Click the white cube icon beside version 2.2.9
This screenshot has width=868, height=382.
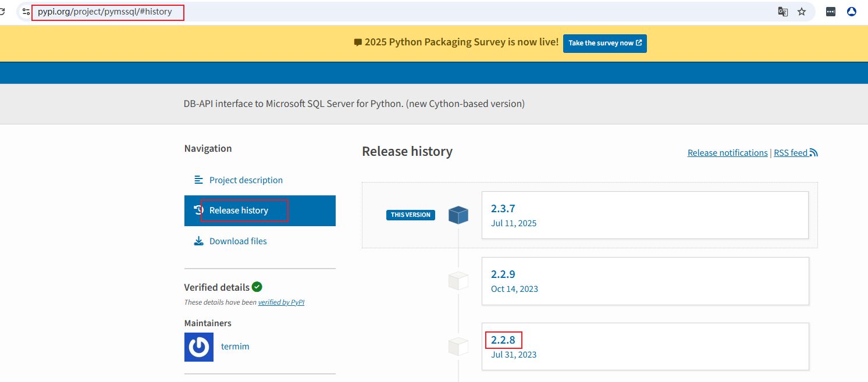point(458,281)
